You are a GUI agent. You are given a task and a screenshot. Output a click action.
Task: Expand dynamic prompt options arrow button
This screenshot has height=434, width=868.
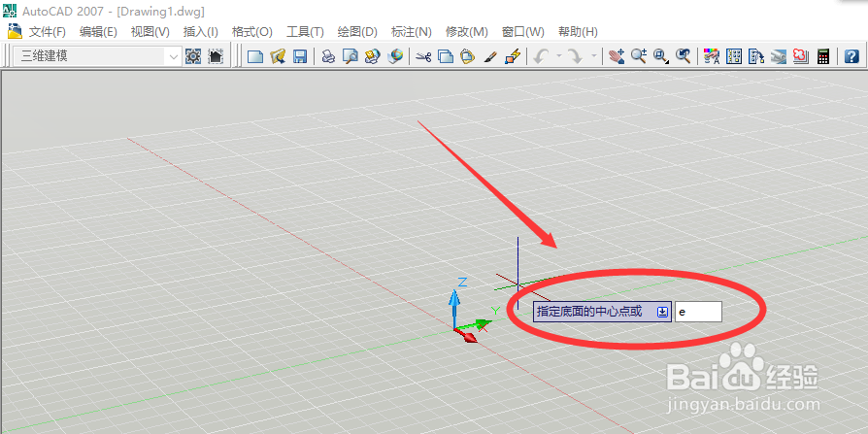click(x=662, y=313)
